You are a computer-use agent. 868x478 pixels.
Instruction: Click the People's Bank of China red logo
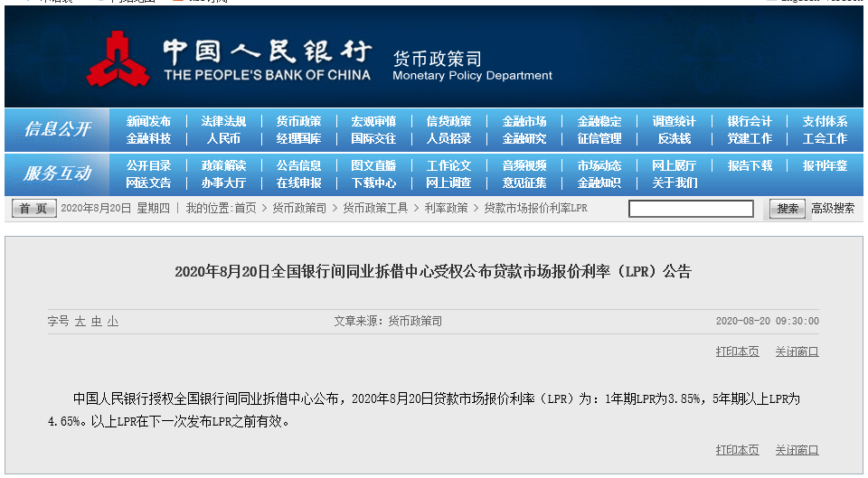118,59
